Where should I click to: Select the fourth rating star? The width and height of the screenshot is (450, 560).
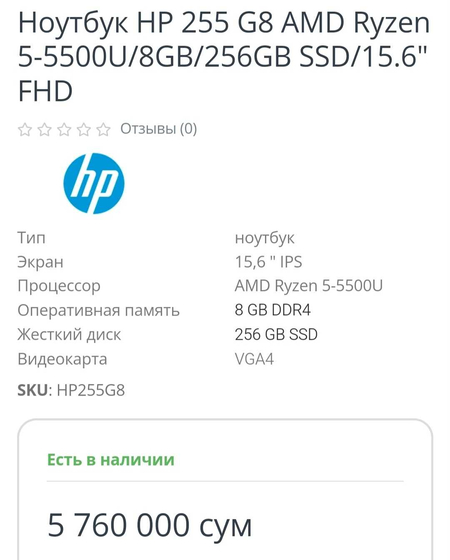[84, 129]
